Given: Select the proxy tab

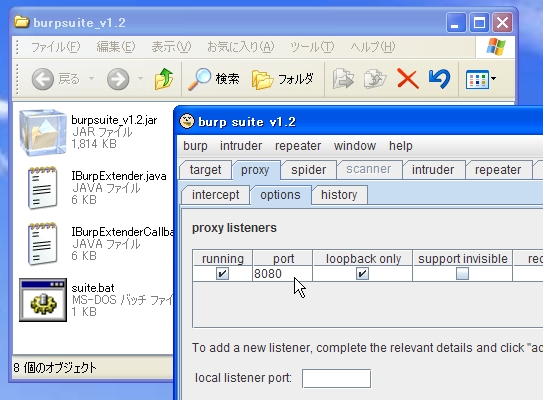Looking at the screenshot, I should [x=255, y=170].
